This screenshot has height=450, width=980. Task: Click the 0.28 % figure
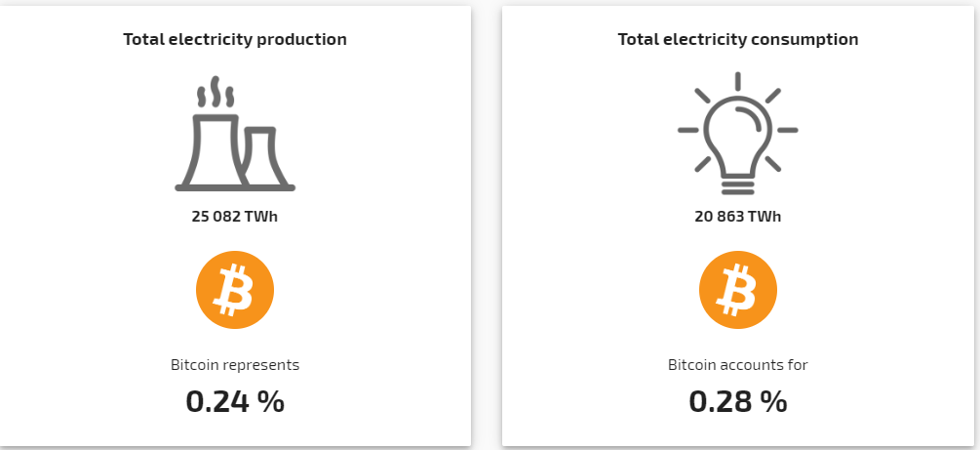pyautogui.click(x=738, y=401)
